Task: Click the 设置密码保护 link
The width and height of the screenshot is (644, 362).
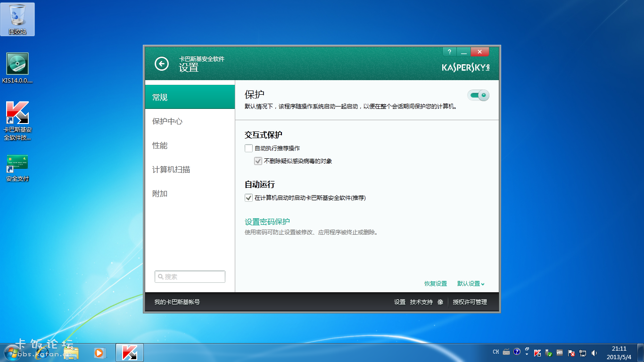Action: [267, 222]
